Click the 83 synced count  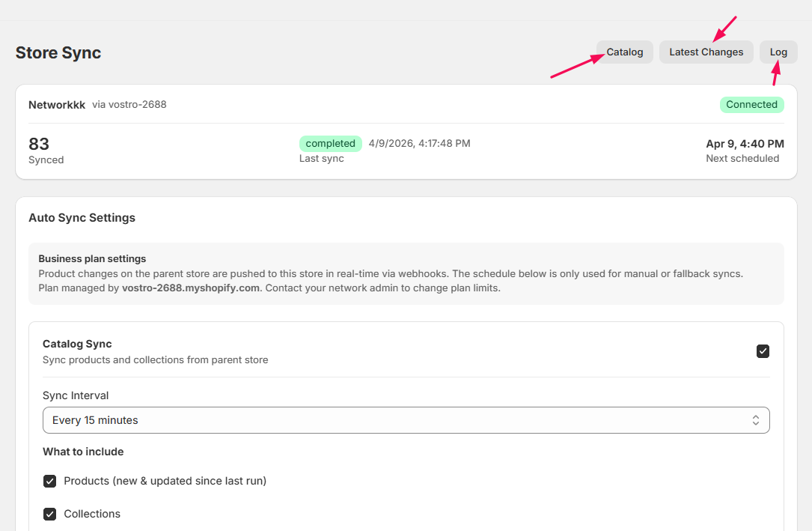[x=39, y=144]
